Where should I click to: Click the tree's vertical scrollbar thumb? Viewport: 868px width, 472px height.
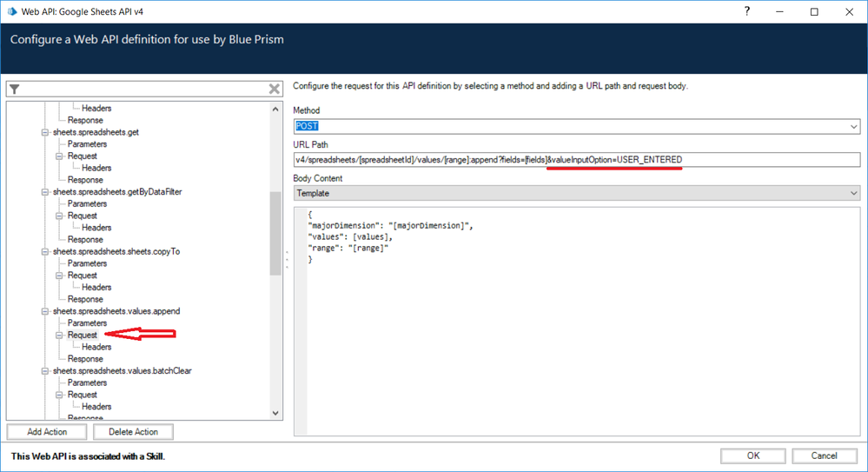[x=276, y=233]
